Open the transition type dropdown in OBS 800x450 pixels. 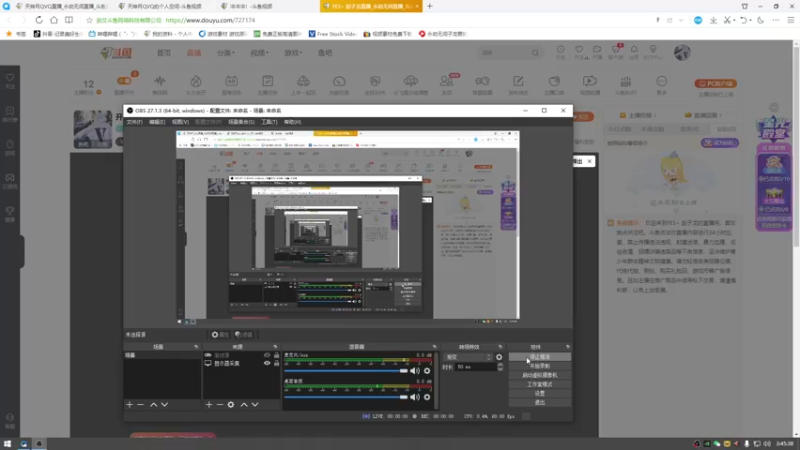tap(468, 357)
